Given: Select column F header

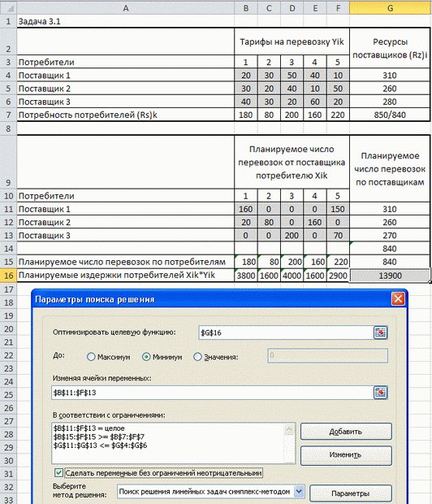Looking at the screenshot, I should click(338, 8).
